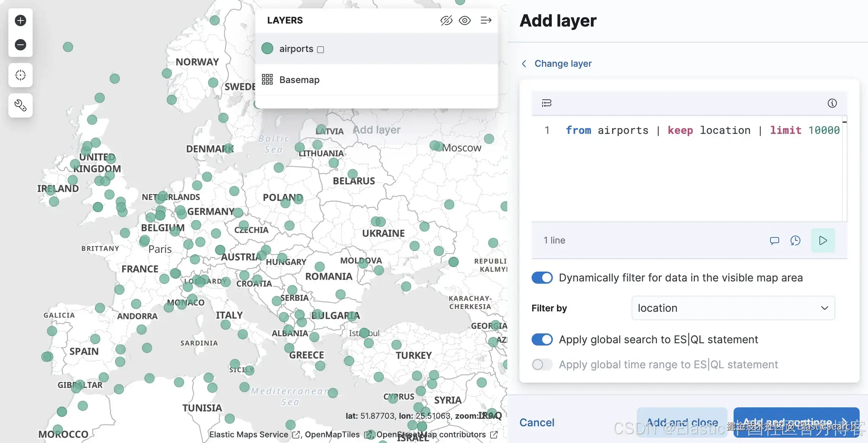
Task: Open the Filter by location dropdown
Action: [x=733, y=308]
